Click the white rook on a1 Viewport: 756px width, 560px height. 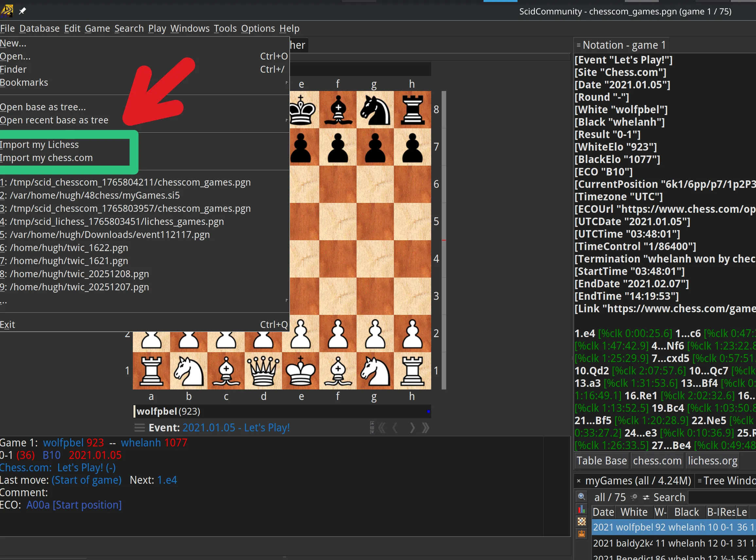coord(151,371)
